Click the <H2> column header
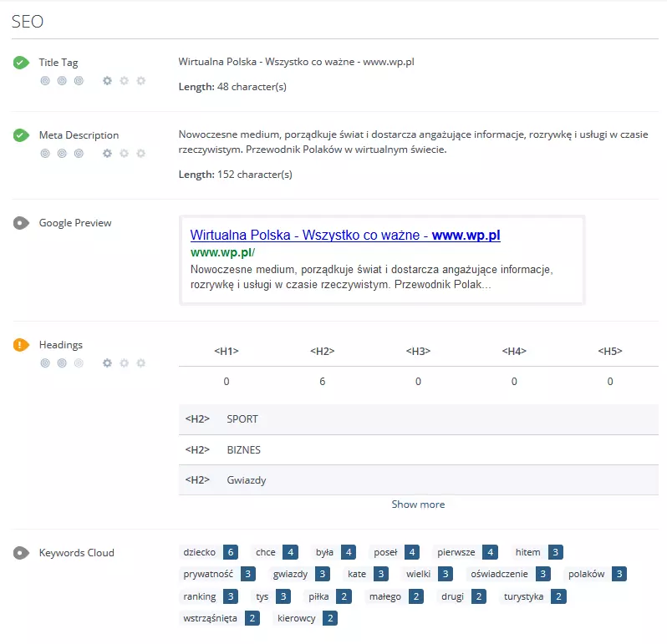 click(323, 351)
